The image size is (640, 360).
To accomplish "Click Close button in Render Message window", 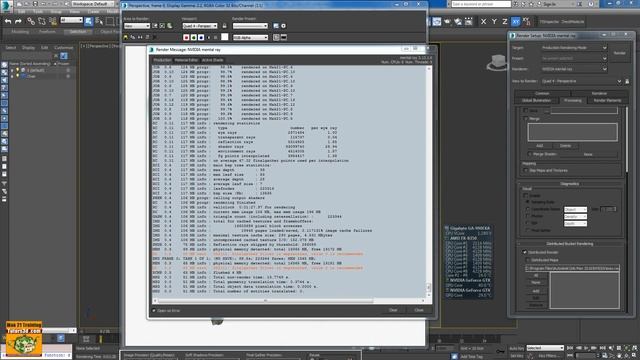I will [x=419, y=310].
